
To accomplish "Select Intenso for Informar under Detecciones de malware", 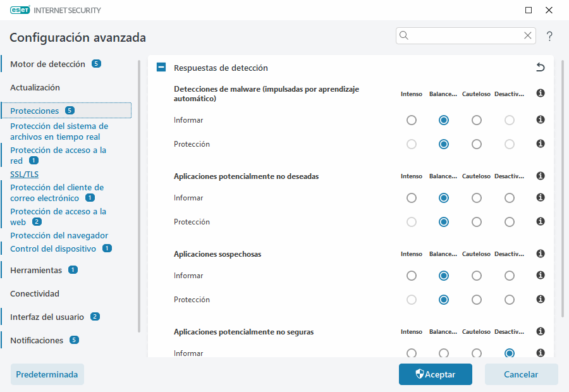I will (412, 120).
